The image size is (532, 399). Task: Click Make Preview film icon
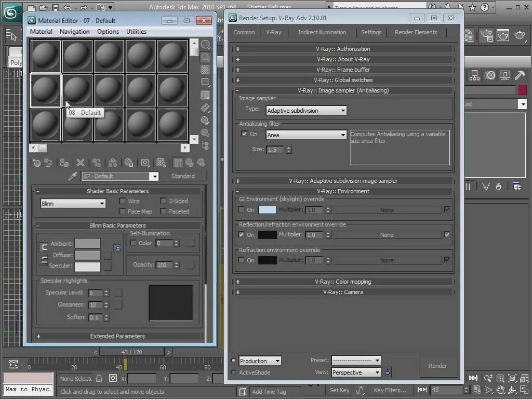pyautogui.click(x=205, y=108)
